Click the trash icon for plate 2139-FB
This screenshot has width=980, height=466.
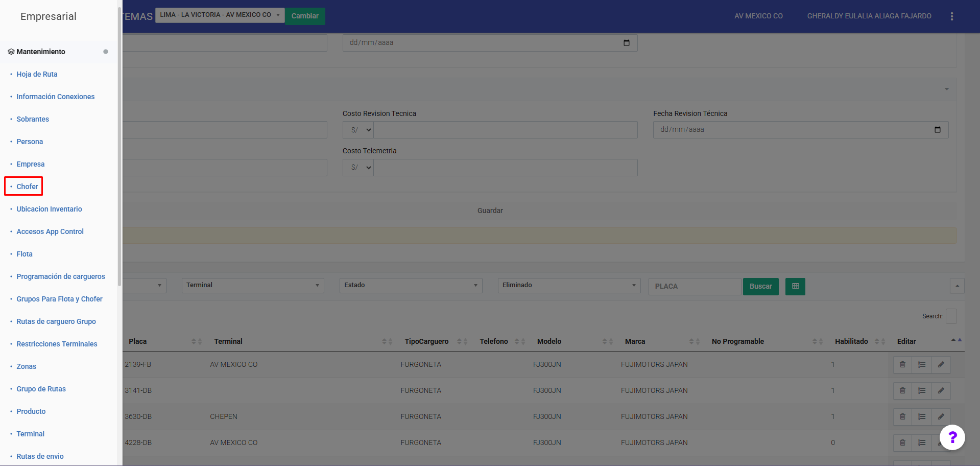[x=902, y=365]
